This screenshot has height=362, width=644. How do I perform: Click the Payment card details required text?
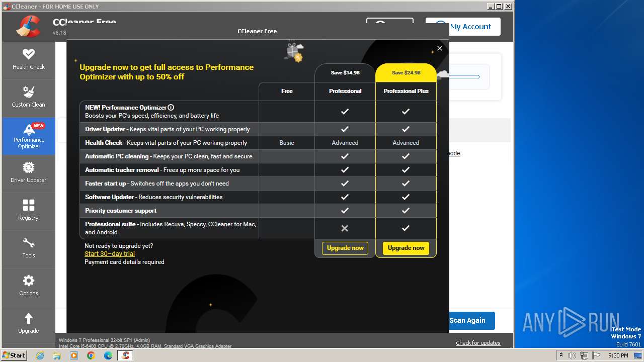coord(124,262)
